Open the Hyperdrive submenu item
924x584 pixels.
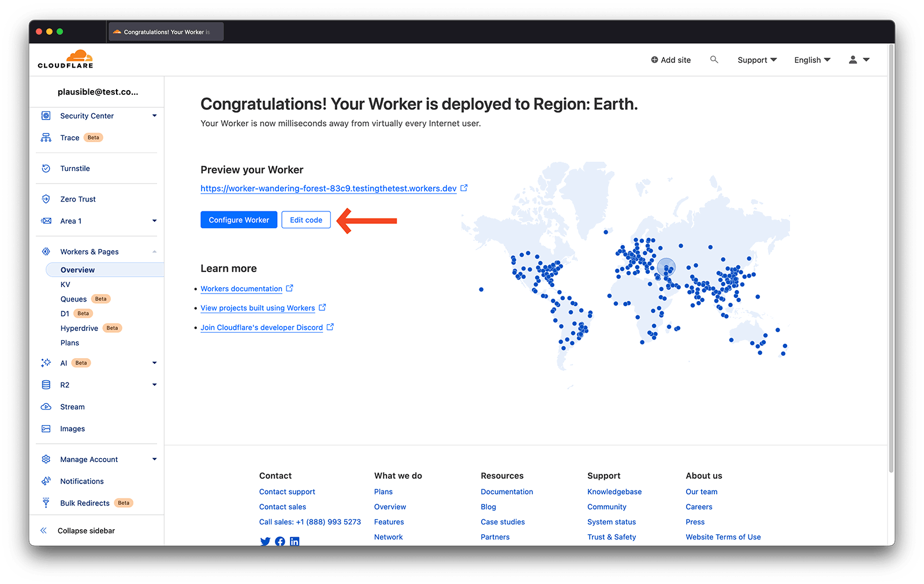(x=79, y=328)
